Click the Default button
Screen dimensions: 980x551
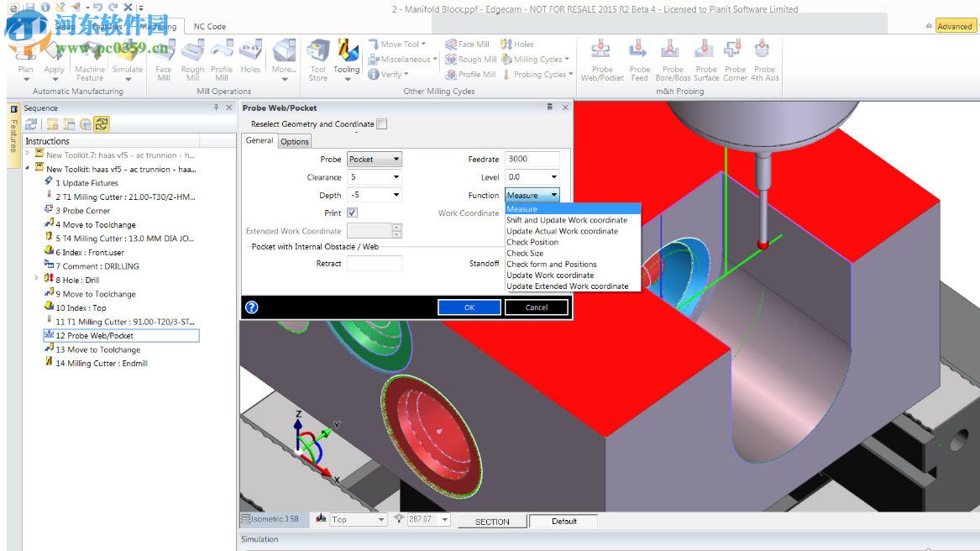563,521
